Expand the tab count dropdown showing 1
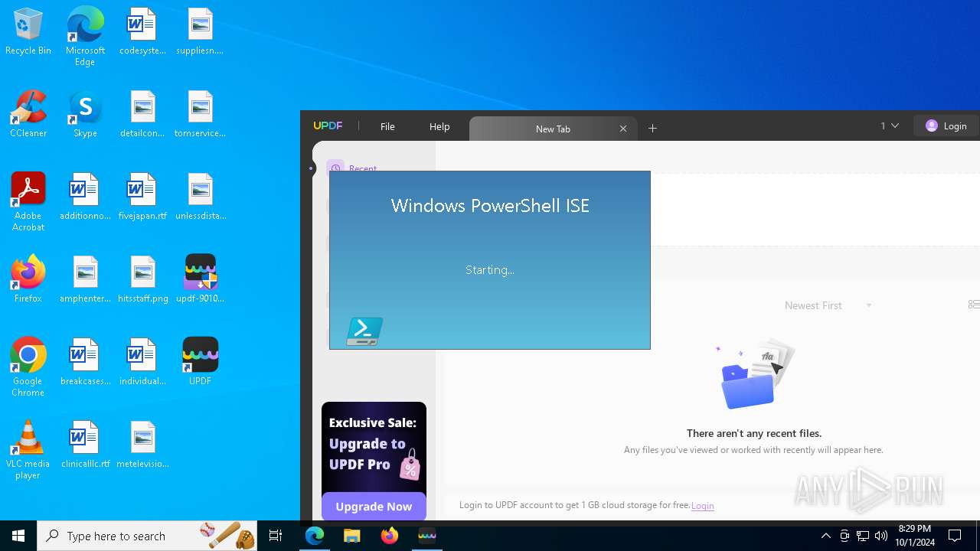Viewport: 980px width, 551px height. coord(889,126)
